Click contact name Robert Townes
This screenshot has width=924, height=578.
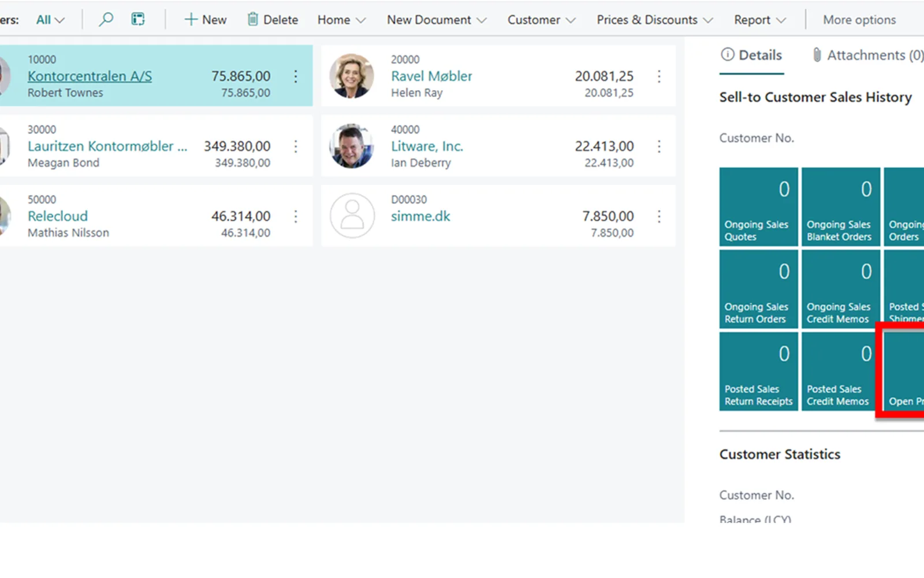65,93
